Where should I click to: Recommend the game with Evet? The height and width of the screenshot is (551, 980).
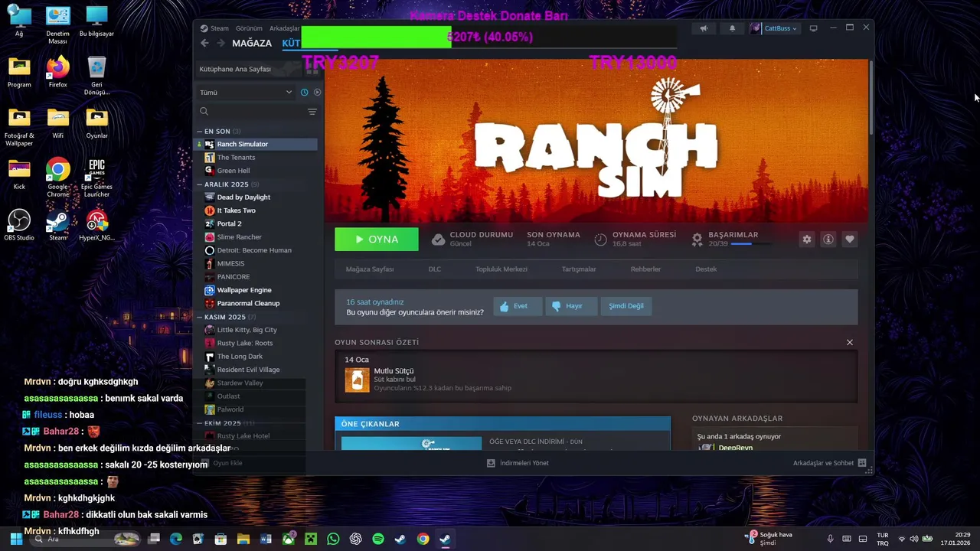point(518,306)
